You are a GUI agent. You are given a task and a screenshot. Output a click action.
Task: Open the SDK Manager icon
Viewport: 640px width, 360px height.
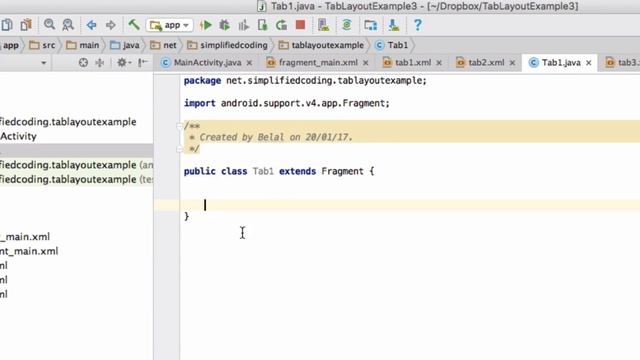tap(393, 25)
